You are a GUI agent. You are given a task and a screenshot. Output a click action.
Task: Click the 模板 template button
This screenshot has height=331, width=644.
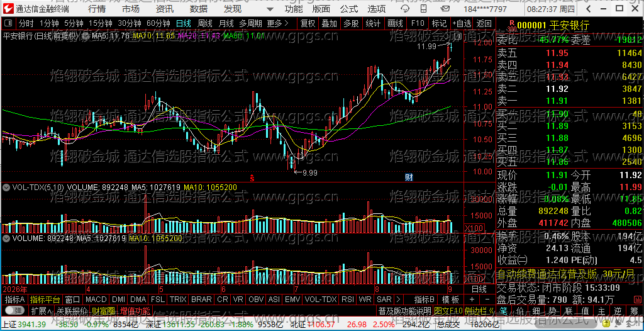tap(450, 299)
